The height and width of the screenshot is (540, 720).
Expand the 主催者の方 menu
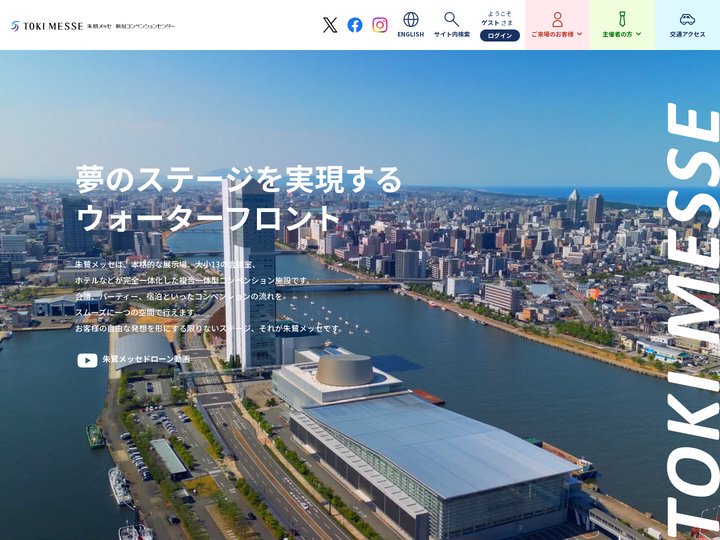point(622,25)
